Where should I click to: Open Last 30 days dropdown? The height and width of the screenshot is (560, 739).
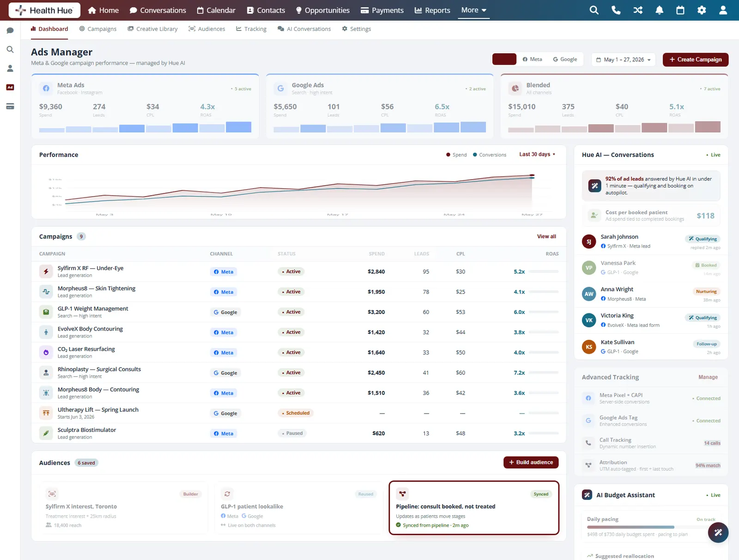coord(537,154)
